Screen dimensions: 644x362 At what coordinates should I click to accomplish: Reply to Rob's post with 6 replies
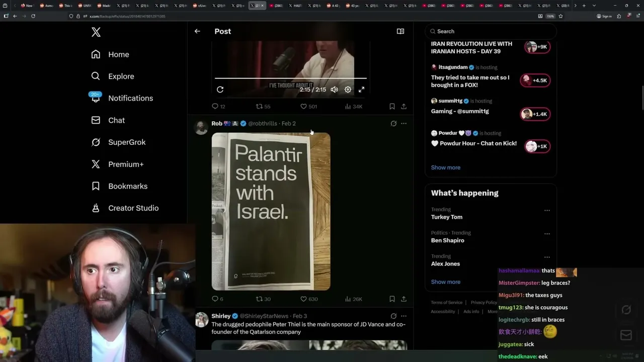pyautogui.click(x=217, y=299)
